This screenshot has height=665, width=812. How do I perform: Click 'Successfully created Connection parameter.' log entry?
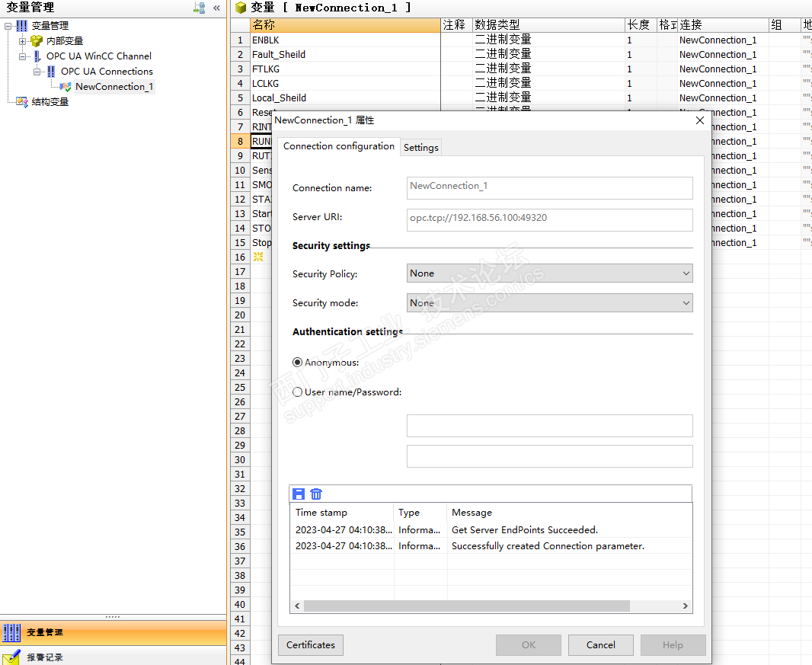pyautogui.click(x=548, y=546)
